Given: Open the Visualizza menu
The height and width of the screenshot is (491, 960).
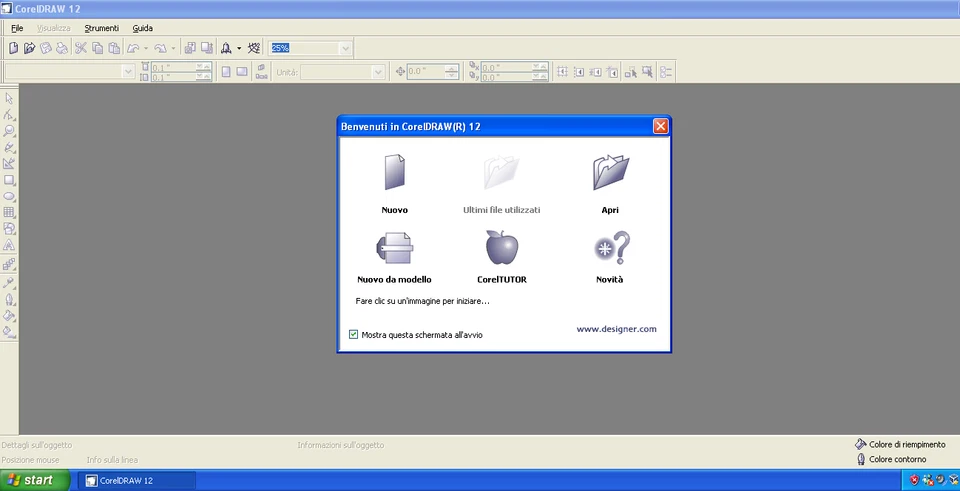Looking at the screenshot, I should tap(54, 28).
